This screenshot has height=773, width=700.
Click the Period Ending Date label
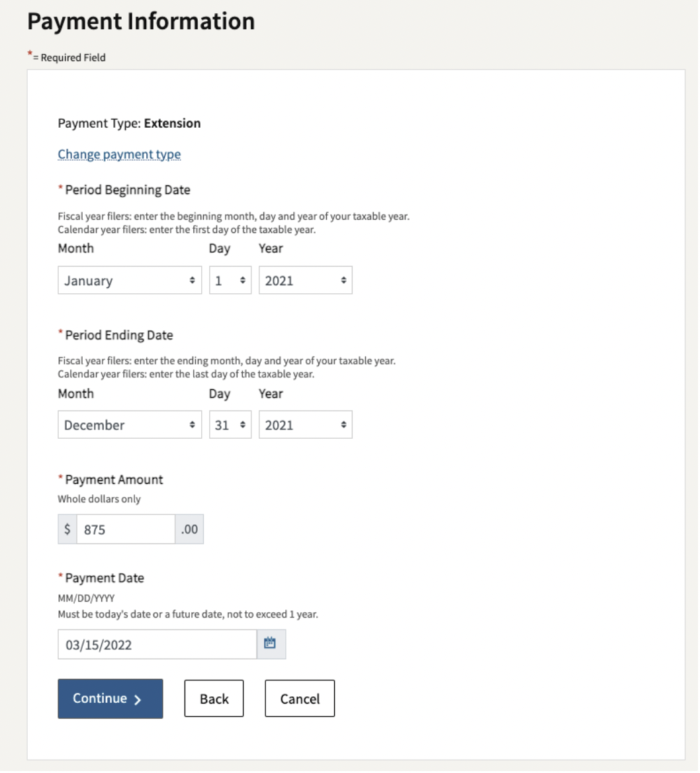click(120, 336)
